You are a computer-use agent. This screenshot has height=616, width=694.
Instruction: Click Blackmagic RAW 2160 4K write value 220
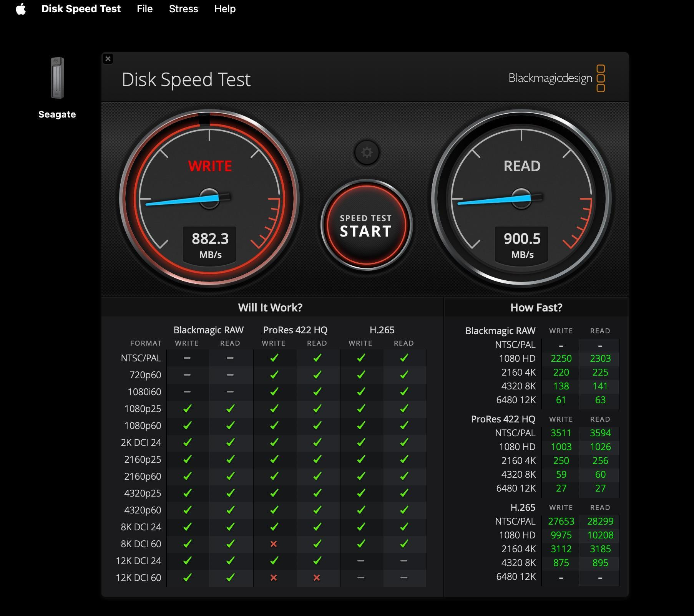(561, 372)
